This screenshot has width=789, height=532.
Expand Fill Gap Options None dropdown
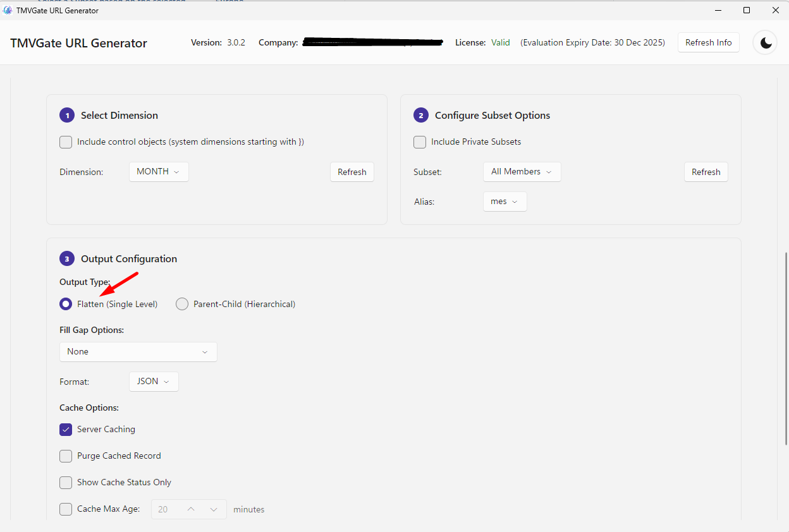click(x=138, y=352)
